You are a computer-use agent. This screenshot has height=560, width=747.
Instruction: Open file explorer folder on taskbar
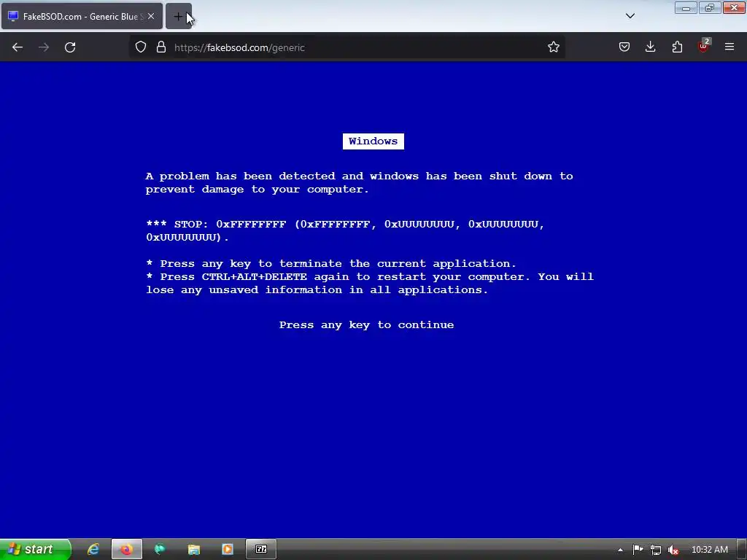click(x=194, y=549)
